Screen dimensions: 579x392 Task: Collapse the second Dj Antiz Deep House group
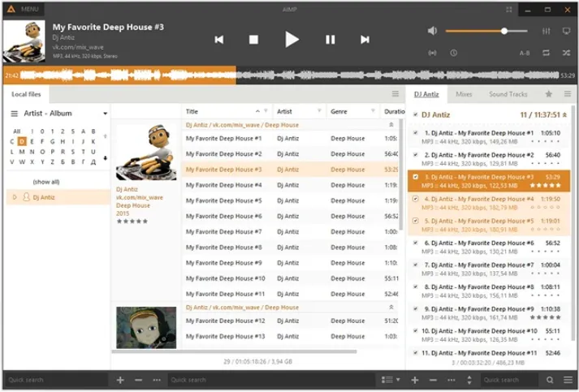391,307
